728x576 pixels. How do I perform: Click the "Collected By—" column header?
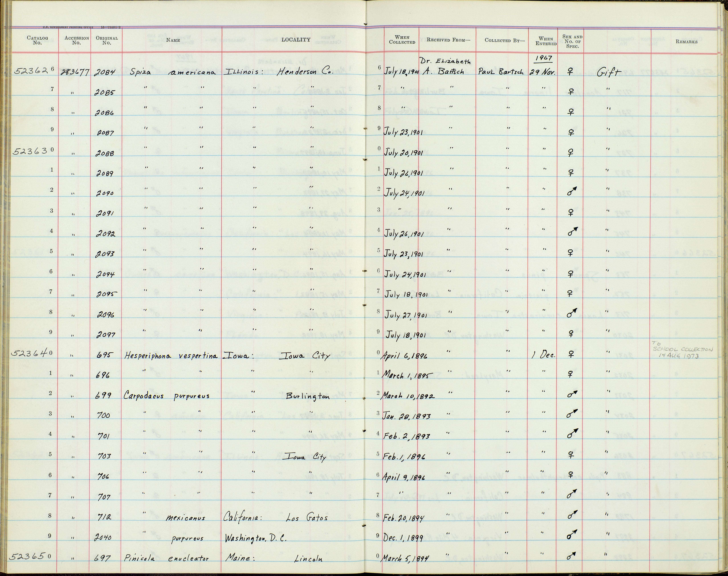point(504,40)
